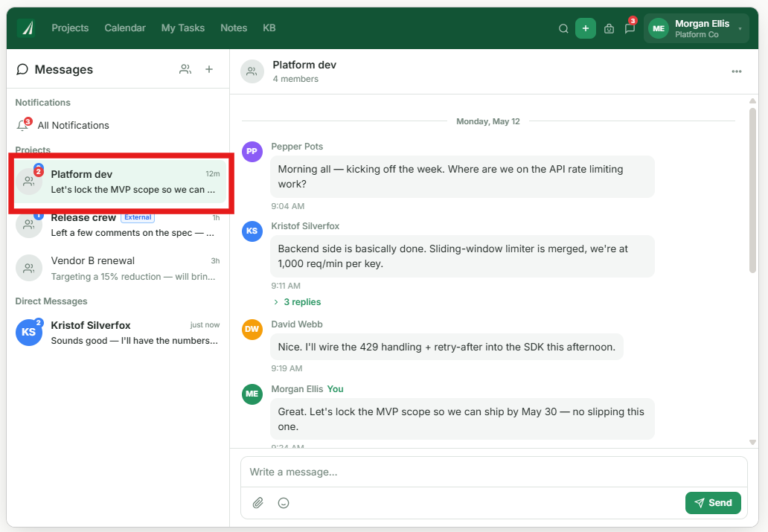768x532 pixels.
Task: Start a new message with plus icon
Action: pos(209,69)
